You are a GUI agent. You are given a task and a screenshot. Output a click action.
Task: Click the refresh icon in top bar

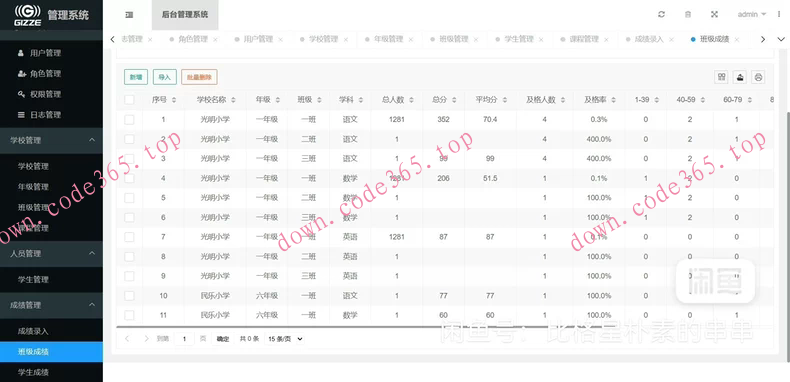662,15
